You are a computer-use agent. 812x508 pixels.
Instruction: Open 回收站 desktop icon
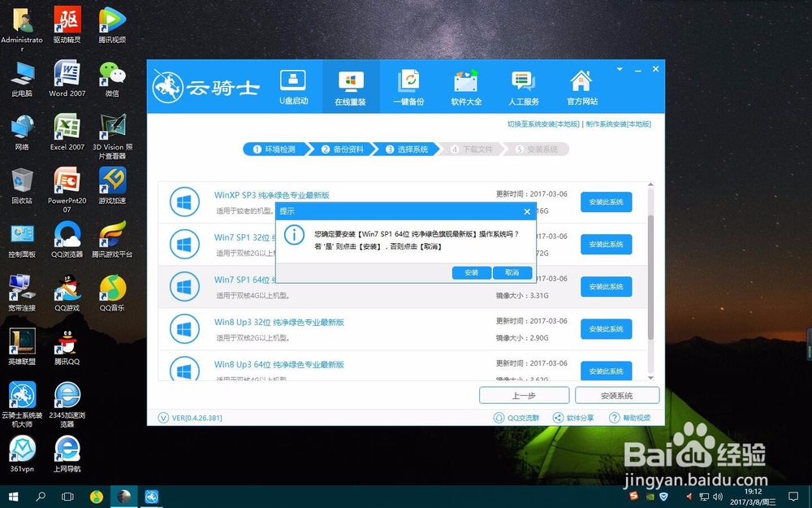pyautogui.click(x=22, y=186)
